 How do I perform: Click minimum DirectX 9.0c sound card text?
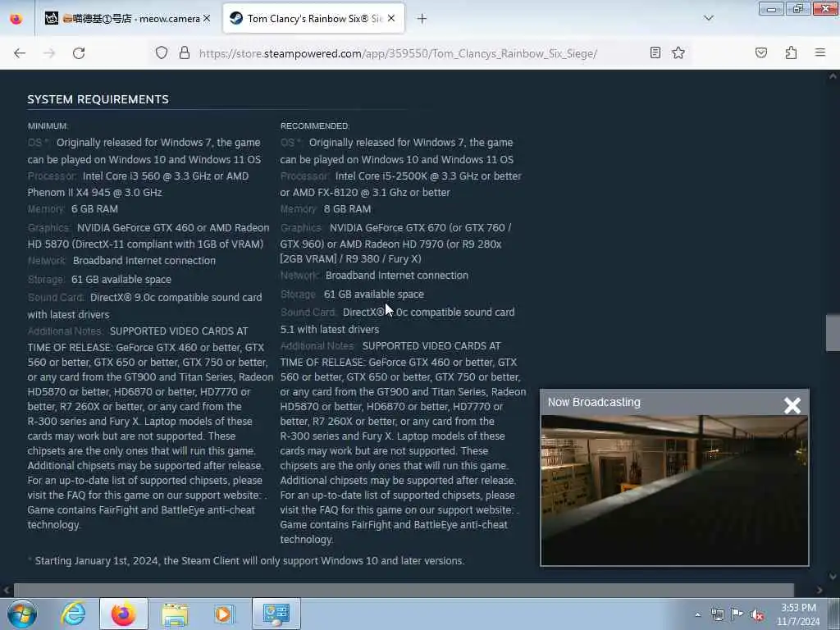pos(144,306)
